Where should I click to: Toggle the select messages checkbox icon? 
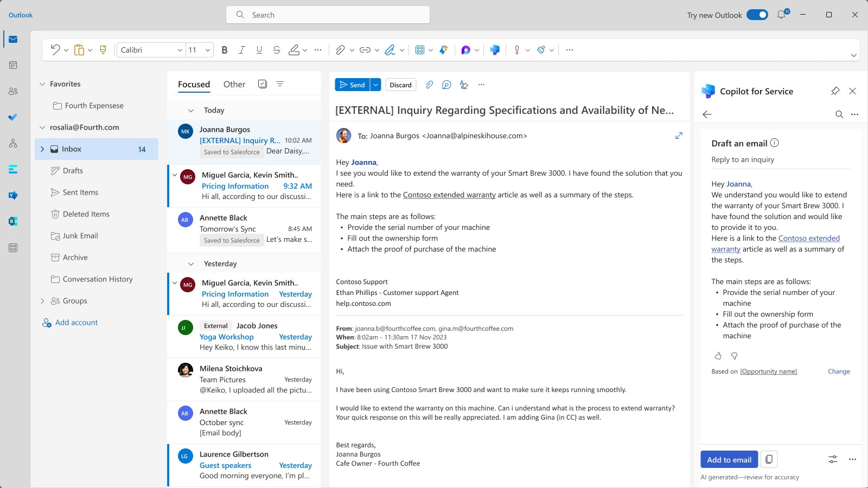263,84
